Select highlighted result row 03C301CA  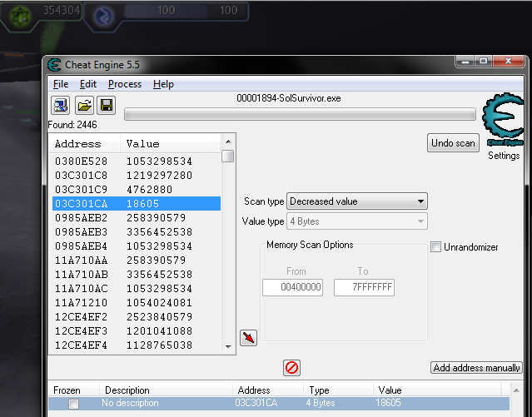tap(136, 204)
